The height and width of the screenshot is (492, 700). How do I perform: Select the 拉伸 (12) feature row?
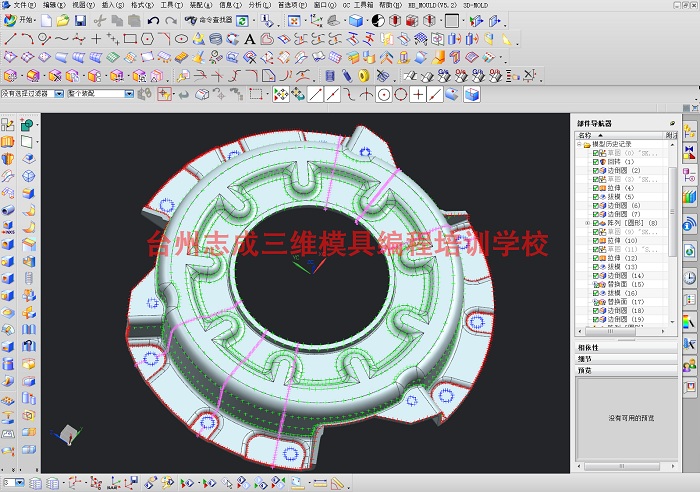622,258
